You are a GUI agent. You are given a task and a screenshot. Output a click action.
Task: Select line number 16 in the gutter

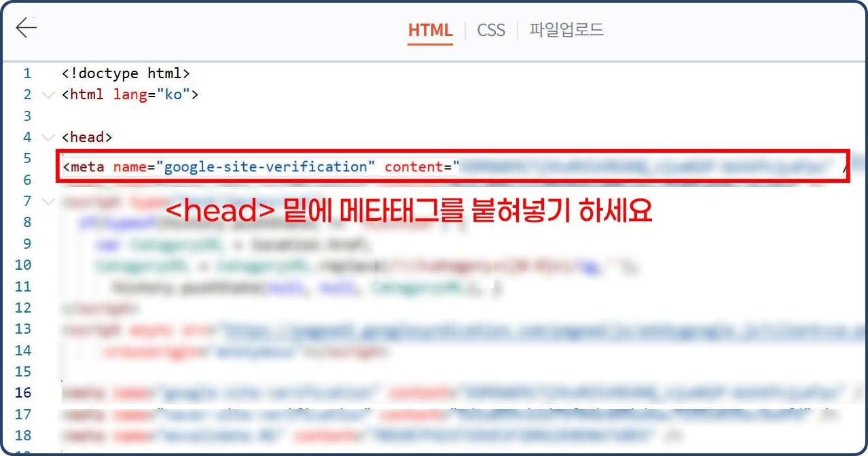pos(23,393)
